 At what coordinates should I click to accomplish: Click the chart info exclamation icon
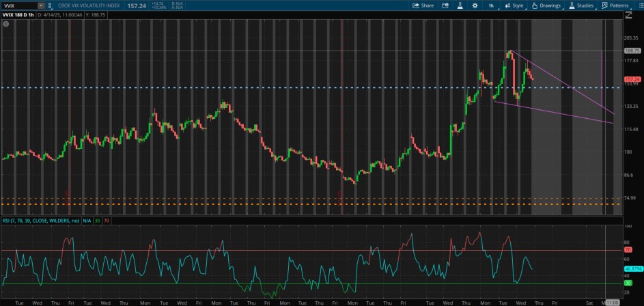pos(5,24)
